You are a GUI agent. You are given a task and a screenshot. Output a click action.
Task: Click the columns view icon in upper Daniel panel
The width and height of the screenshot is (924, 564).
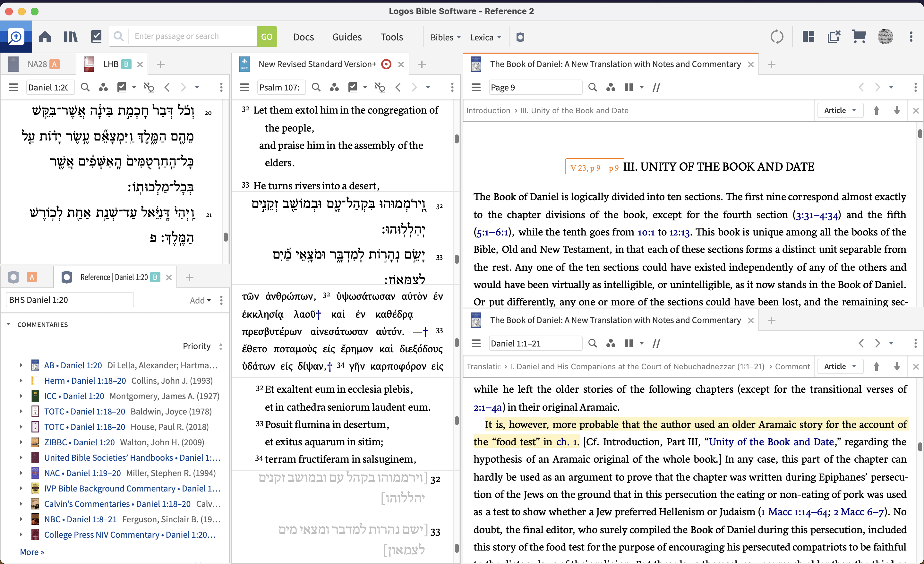point(629,87)
